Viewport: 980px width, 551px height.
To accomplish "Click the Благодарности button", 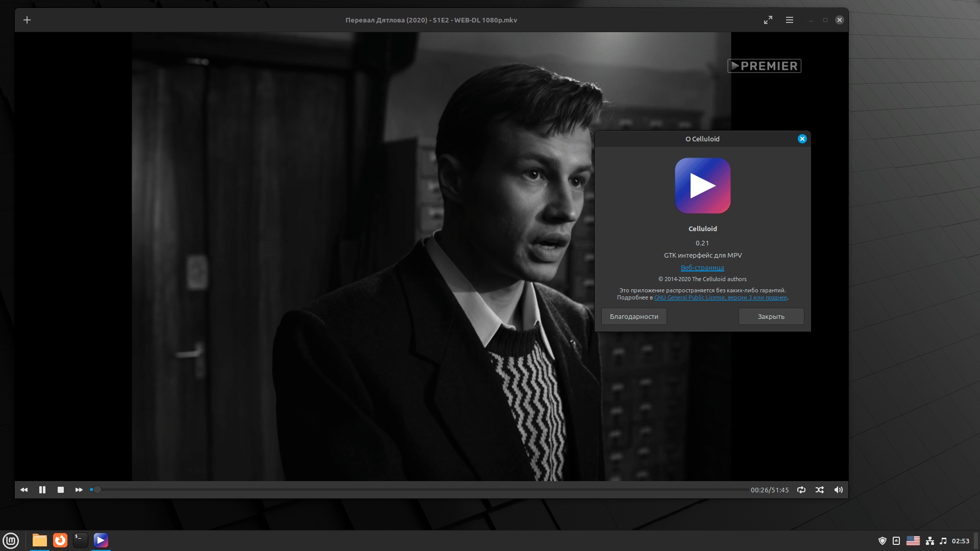I will 634,316.
